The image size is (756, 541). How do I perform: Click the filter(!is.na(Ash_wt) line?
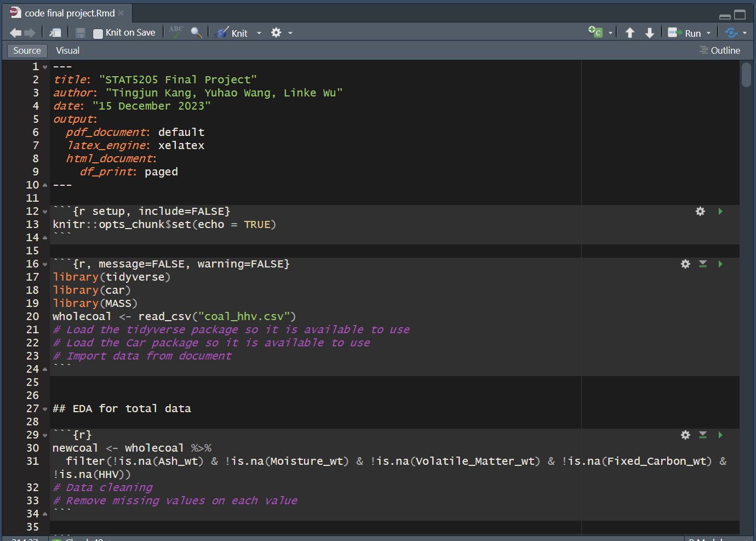(x=396, y=461)
